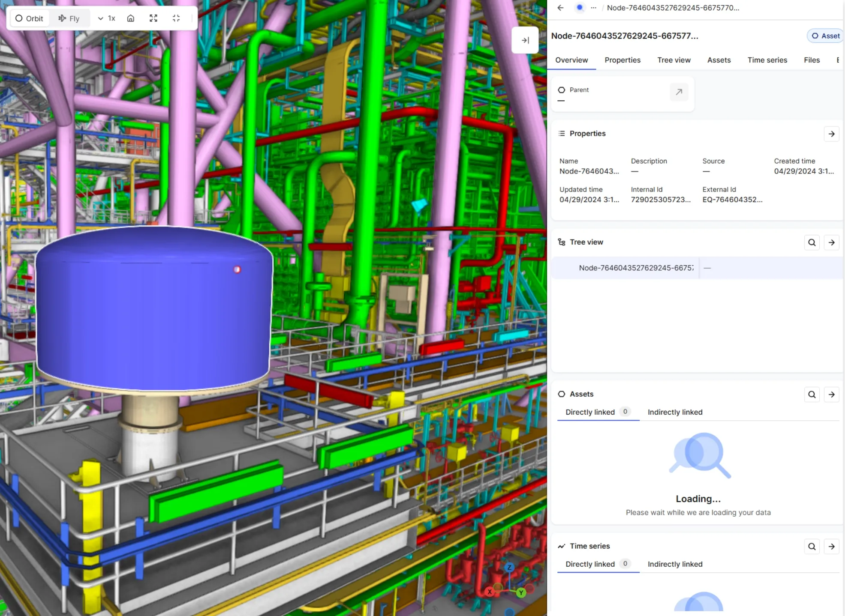The height and width of the screenshot is (616, 845).
Task: Search in the Tree view section
Action: [812, 242]
